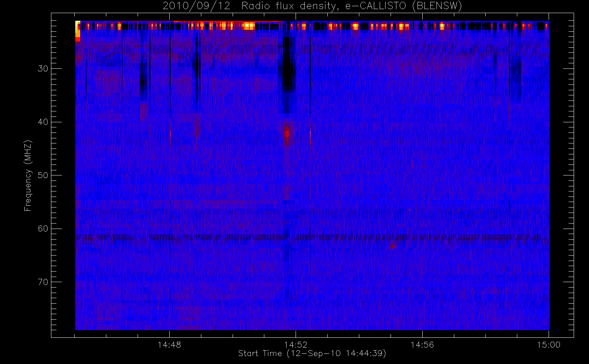
Task: Click the plot title text '2010/09/12 Radio flux density, e-CALLISTO (BLENSW)'
Action: coord(312,6)
